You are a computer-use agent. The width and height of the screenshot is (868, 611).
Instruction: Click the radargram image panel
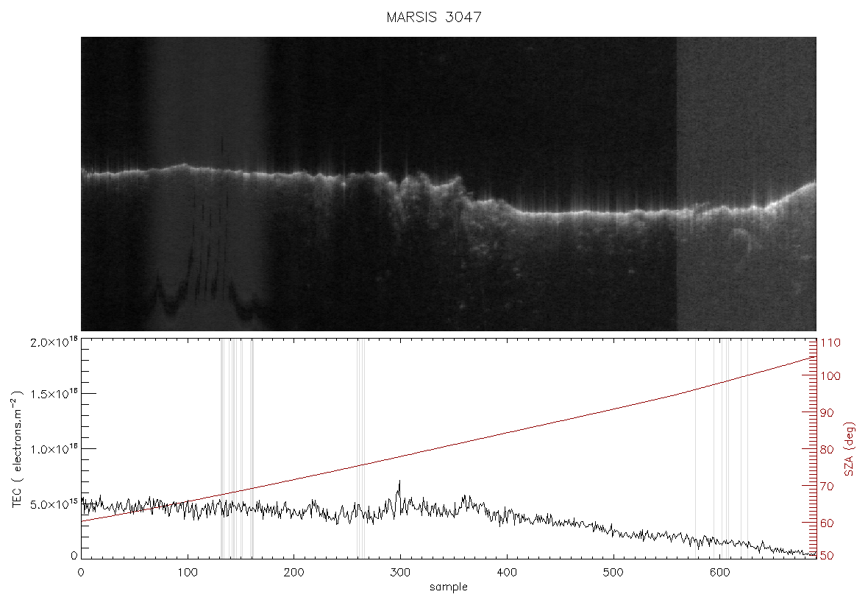pyautogui.click(x=449, y=184)
